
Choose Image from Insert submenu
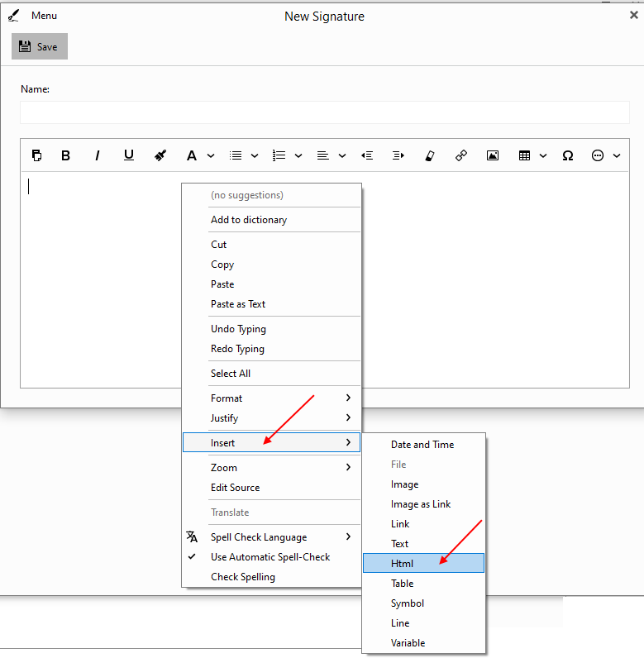point(424,484)
